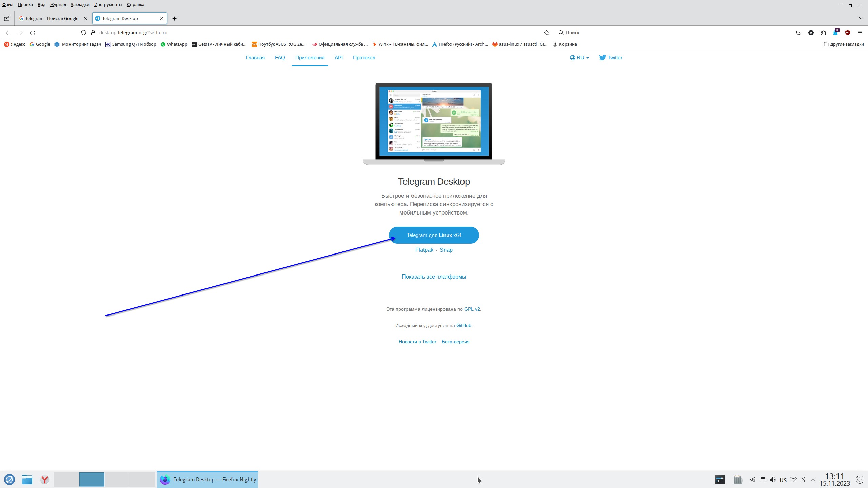Expand the RU language dropdown
The image size is (868, 488).
[579, 58]
